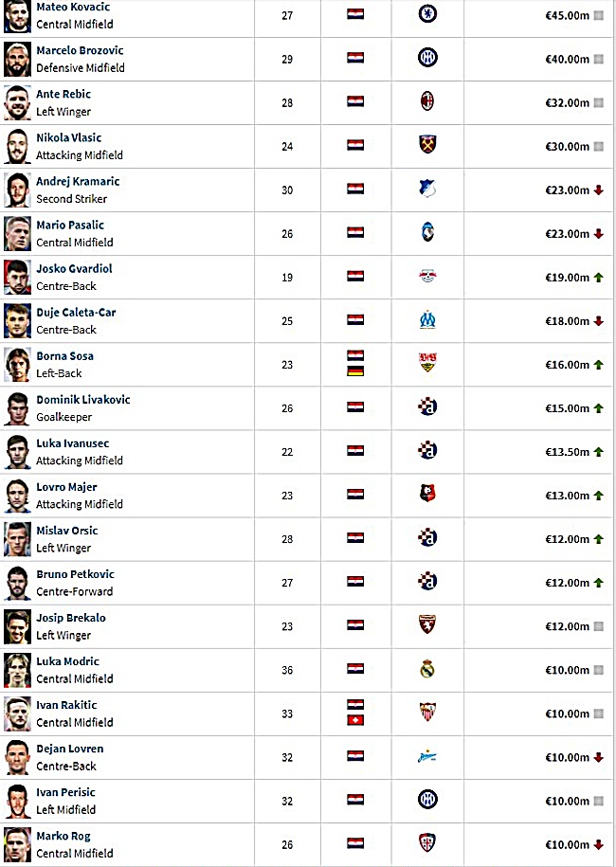This screenshot has height=867, width=616.
Task: Follow the Josko Gvardiol name link
Action: coord(74,269)
